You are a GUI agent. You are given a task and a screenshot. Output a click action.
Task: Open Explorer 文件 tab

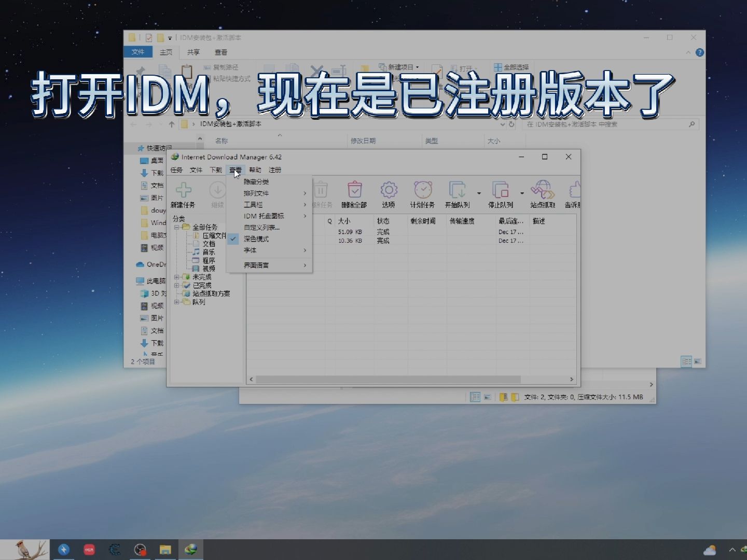(x=138, y=52)
